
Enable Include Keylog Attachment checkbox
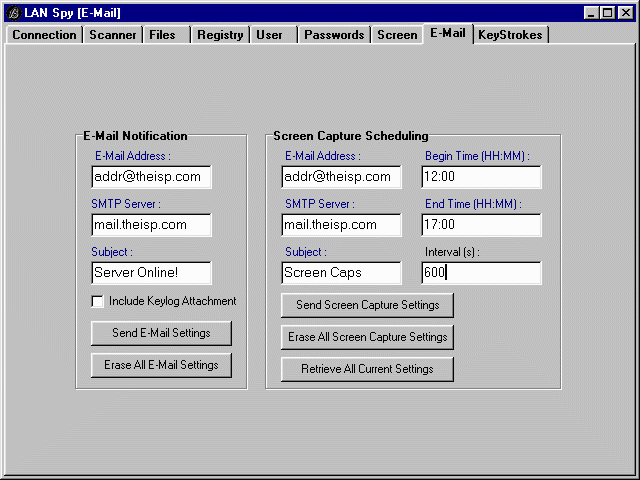98,301
